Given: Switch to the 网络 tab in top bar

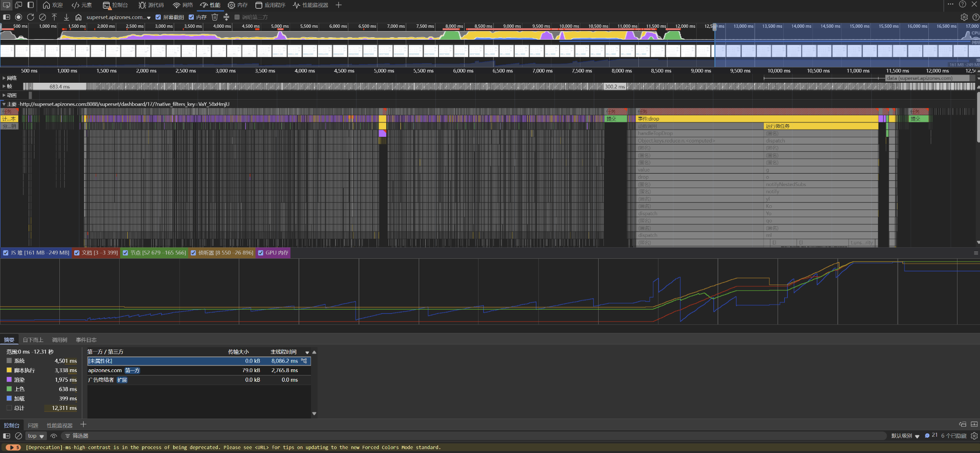Looking at the screenshot, I should tap(183, 5).
